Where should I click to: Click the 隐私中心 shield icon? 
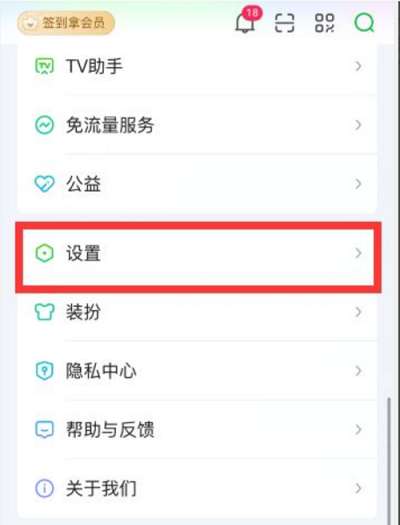click(45, 371)
